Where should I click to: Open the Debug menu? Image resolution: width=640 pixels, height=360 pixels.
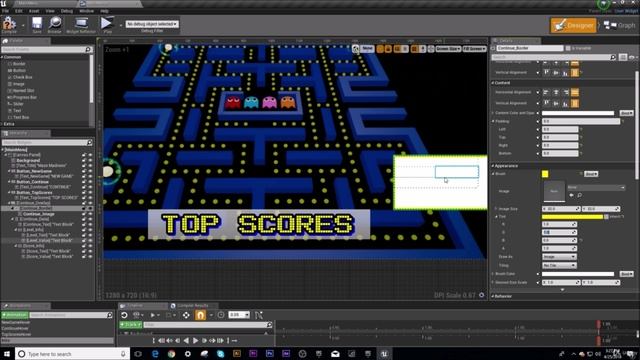pos(67,11)
